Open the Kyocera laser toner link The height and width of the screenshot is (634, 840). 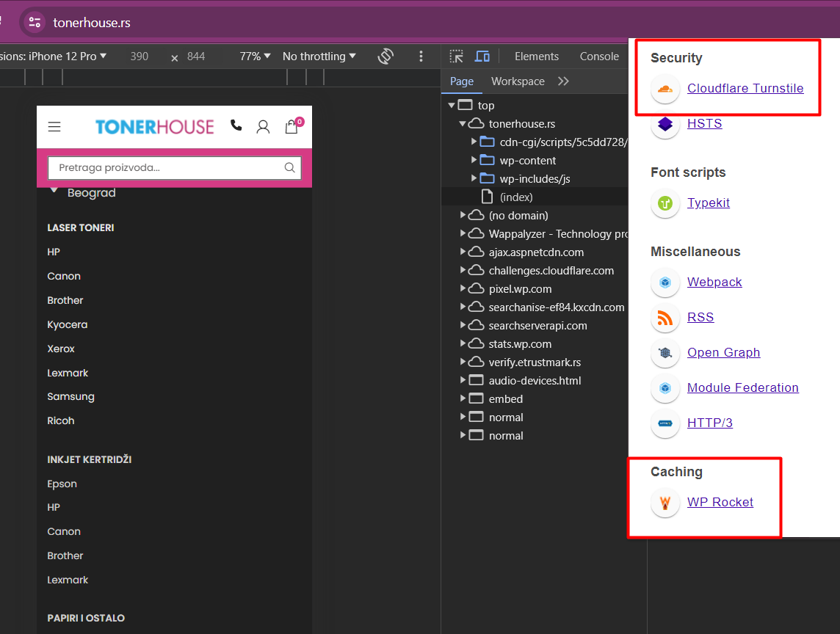(x=67, y=324)
